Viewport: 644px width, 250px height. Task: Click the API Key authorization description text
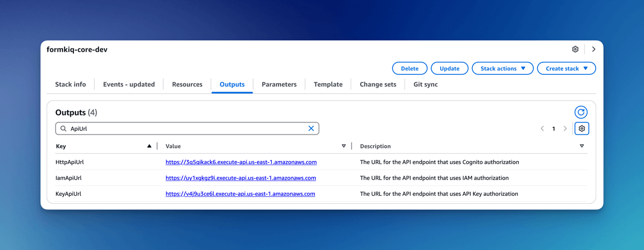click(x=439, y=193)
